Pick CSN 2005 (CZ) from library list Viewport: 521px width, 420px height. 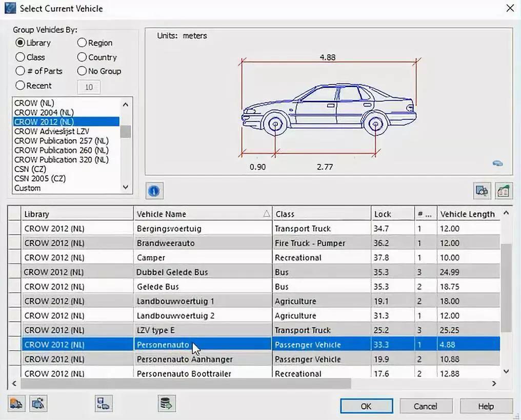point(40,179)
